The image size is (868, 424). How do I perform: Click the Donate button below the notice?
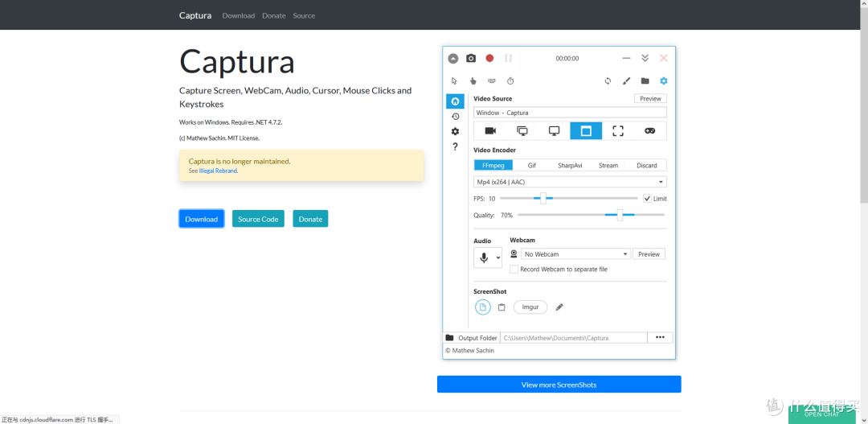click(x=310, y=219)
